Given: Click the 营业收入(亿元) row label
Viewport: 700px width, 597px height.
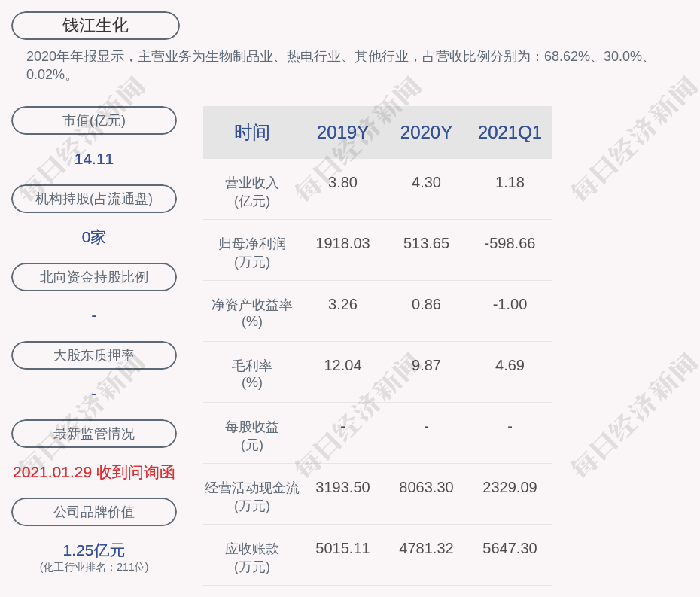Looking at the screenshot, I should [x=252, y=191].
